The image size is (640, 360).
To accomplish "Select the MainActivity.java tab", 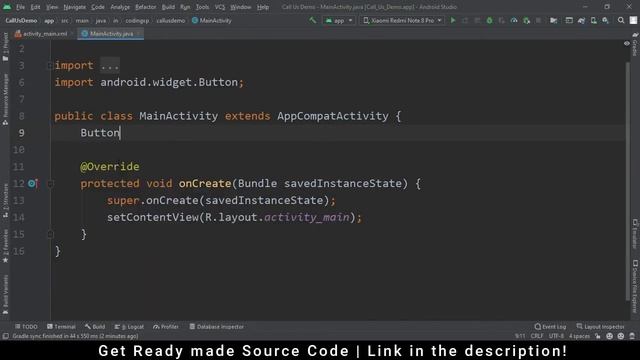I will [x=111, y=34].
